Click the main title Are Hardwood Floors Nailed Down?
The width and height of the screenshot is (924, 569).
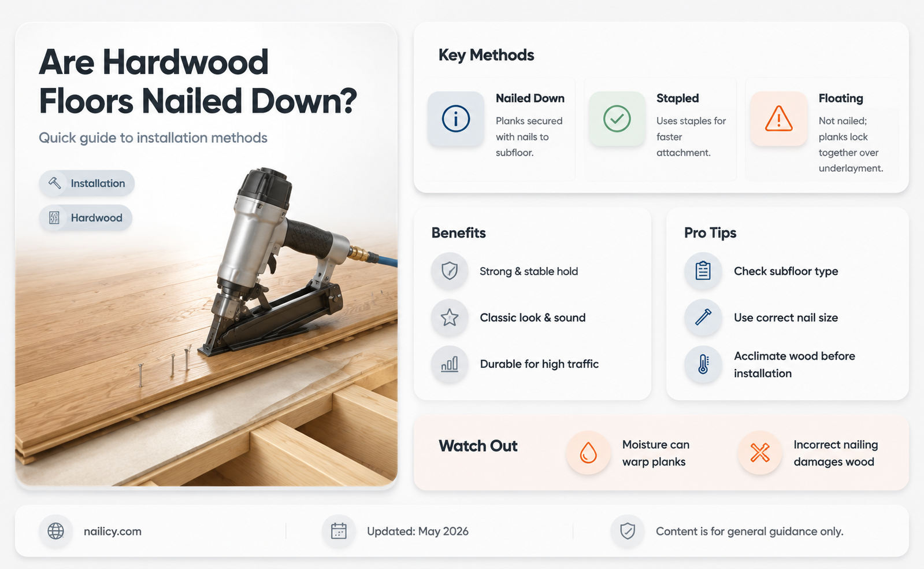click(x=198, y=82)
